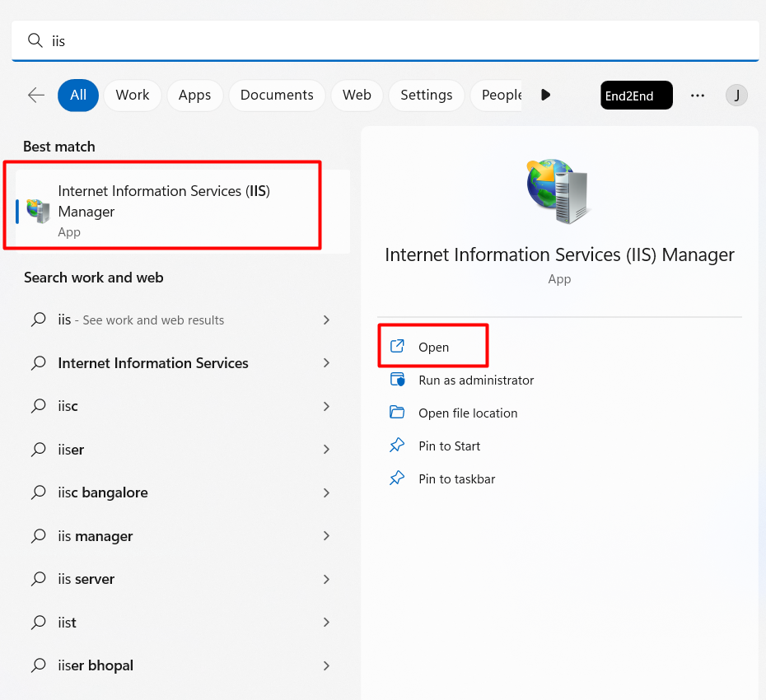Select the IIS Manager best match result
The width and height of the screenshot is (766, 700).
(x=183, y=211)
